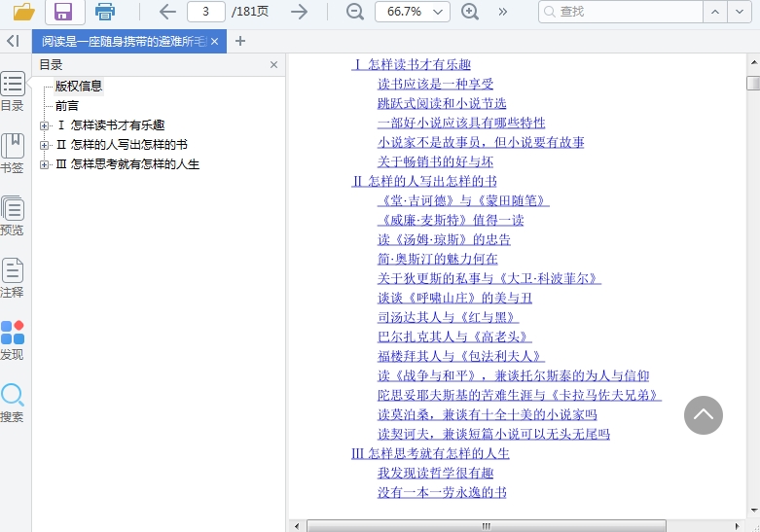This screenshot has width=760, height=532.
Task: Close the 阅读是一座随身携带的避难所 document tab
Action: (215, 42)
